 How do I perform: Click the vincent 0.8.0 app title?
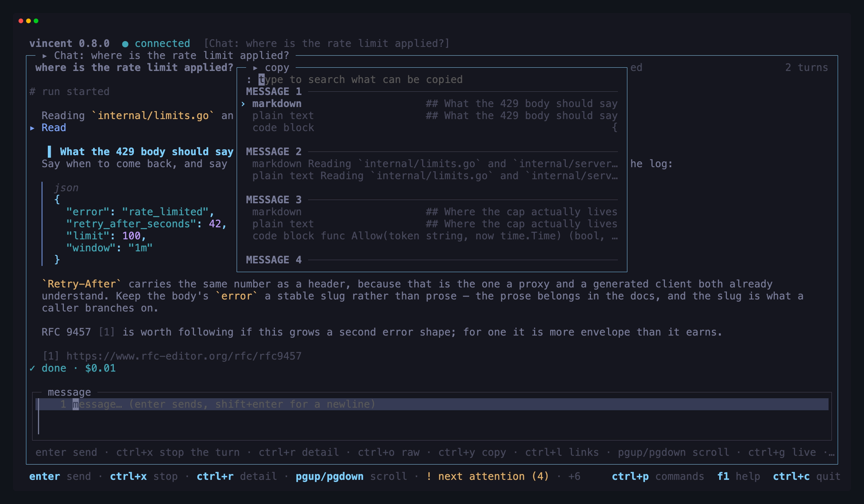tap(69, 44)
